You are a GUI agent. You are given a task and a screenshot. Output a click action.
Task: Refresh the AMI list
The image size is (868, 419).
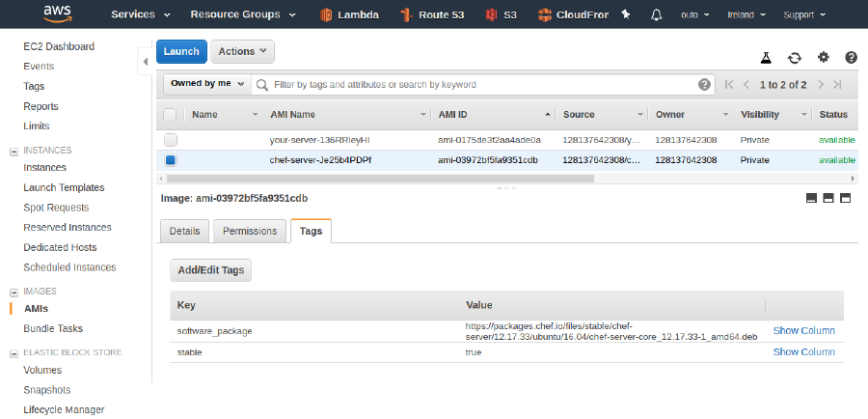pyautogui.click(x=795, y=58)
